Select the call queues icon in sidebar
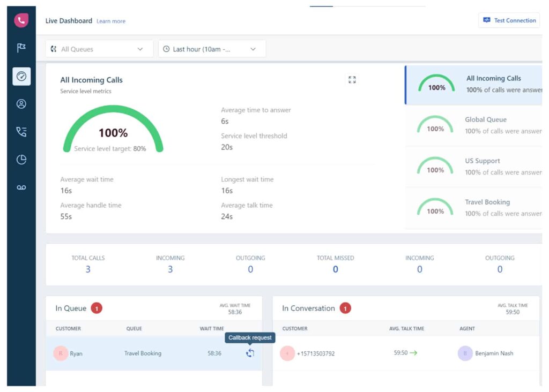 click(x=21, y=131)
